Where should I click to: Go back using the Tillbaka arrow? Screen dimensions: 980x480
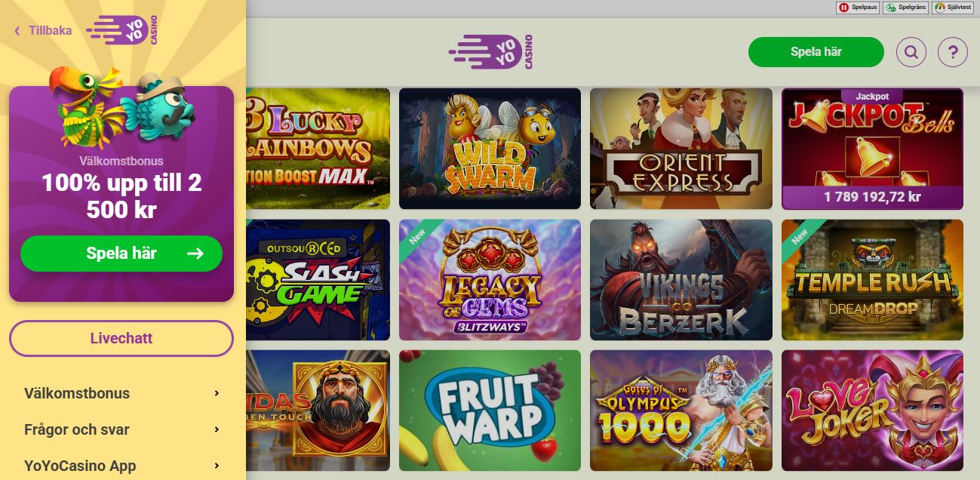(x=17, y=31)
